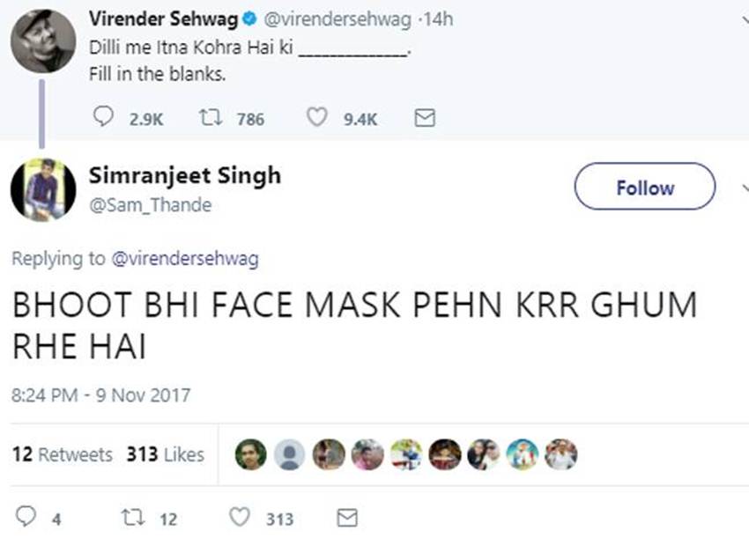This screenshot has height=560, width=749.
Task: Like Virender Sehwag's tweet
Action: [316, 117]
